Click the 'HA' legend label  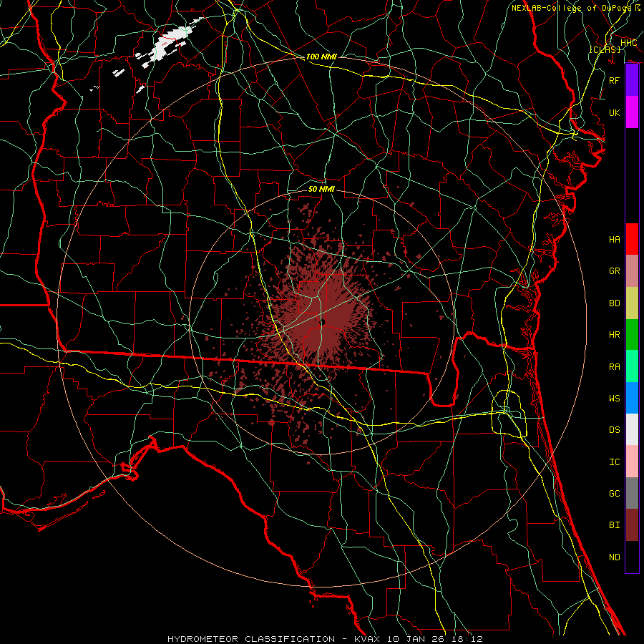coord(615,239)
